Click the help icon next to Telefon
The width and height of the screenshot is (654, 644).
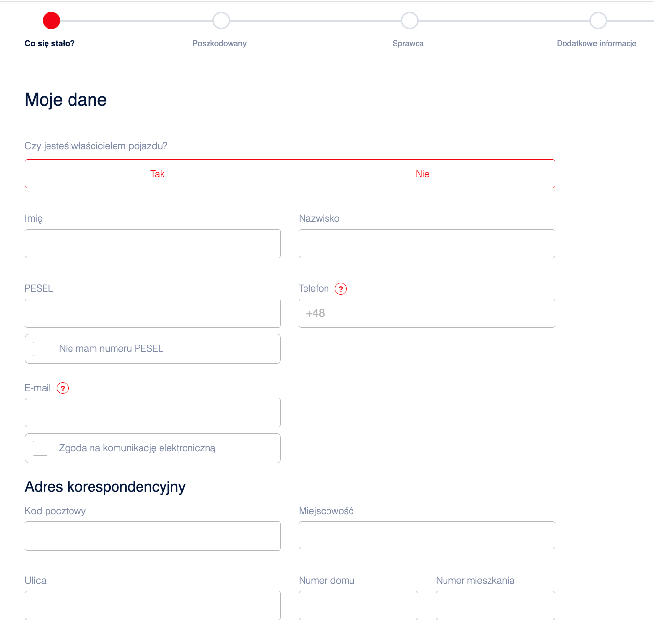(x=341, y=289)
